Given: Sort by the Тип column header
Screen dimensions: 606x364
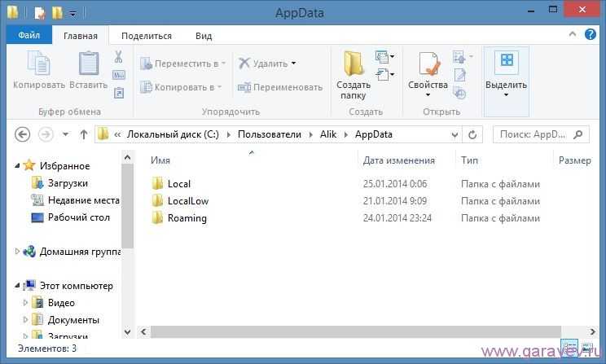Looking at the screenshot, I should coord(470,160).
